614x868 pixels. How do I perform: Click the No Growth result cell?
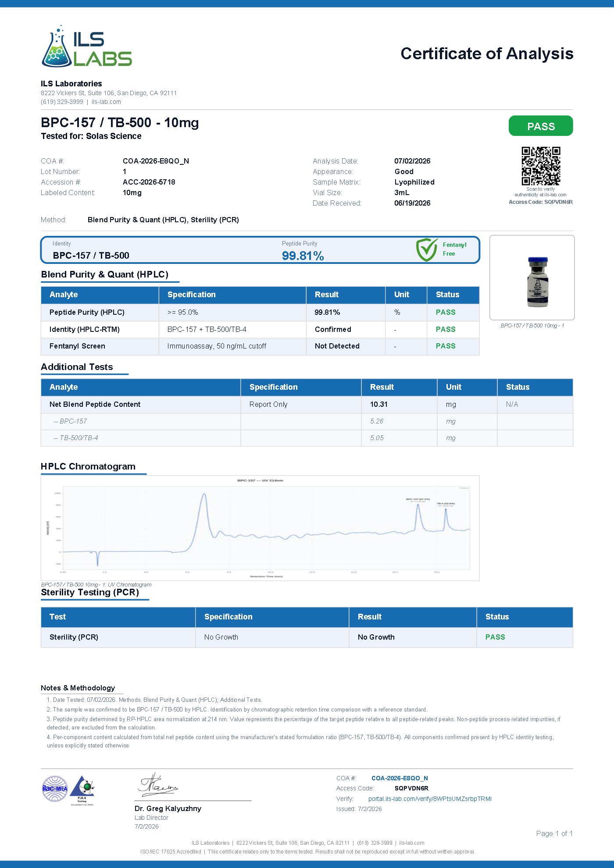413,637
